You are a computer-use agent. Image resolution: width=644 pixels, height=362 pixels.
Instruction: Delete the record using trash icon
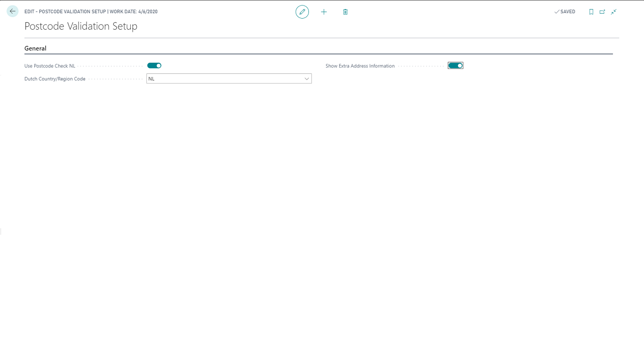coord(345,12)
